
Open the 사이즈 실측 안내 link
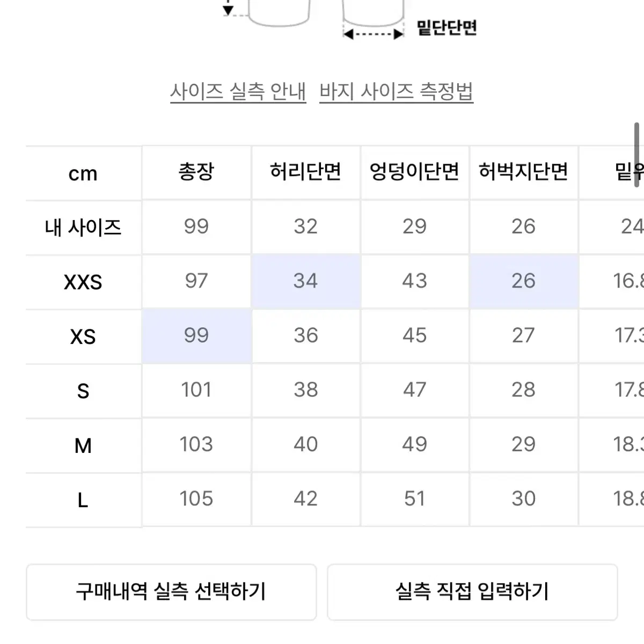click(238, 91)
